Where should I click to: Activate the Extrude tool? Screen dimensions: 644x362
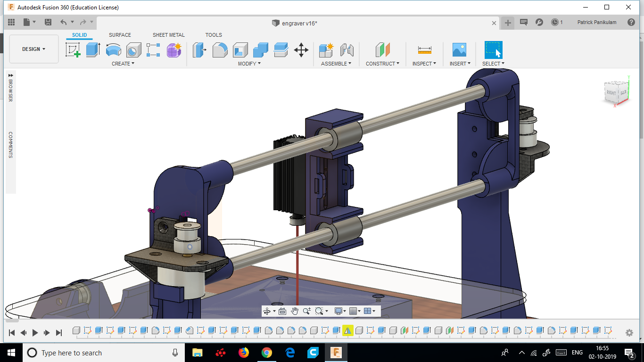pos(92,49)
